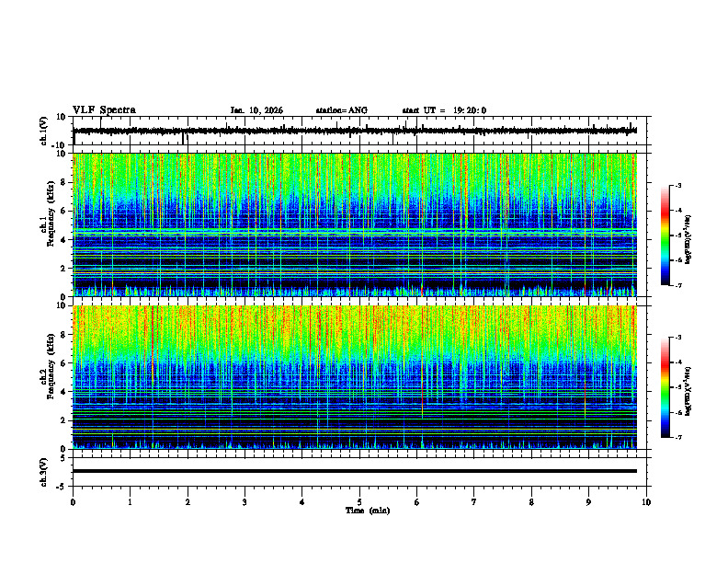
Task: Click the "-10" tick on ch.1 voltage axis
Action: 59,145
